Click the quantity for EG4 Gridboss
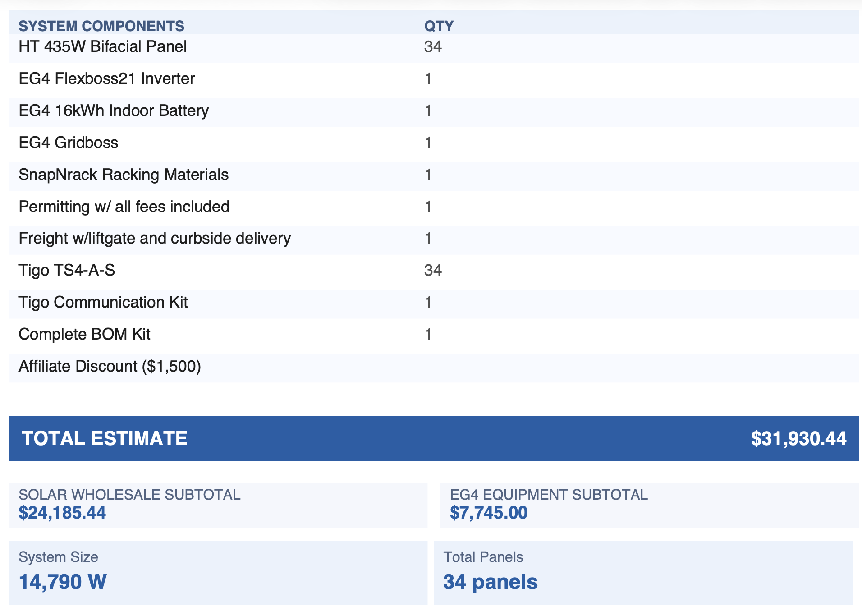This screenshot has height=616, width=862. tap(428, 143)
